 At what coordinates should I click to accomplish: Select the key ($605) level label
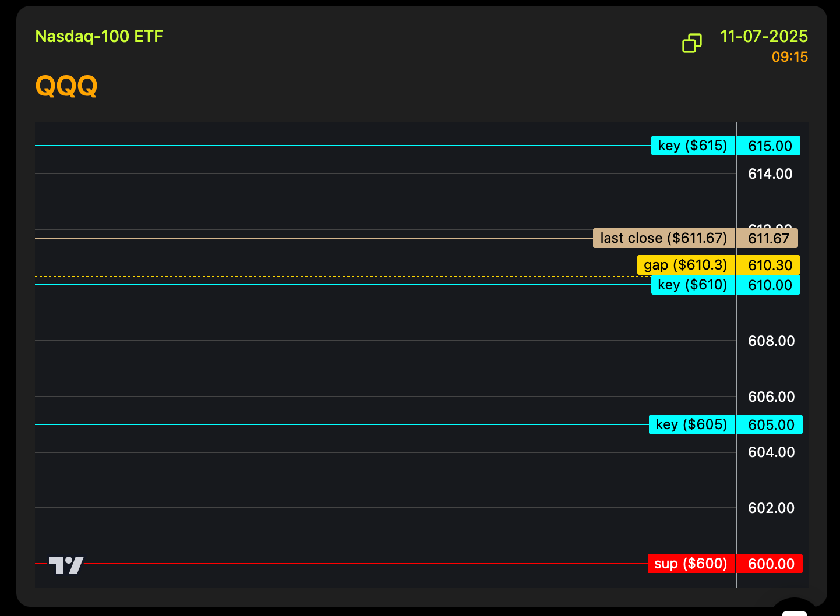(x=691, y=424)
